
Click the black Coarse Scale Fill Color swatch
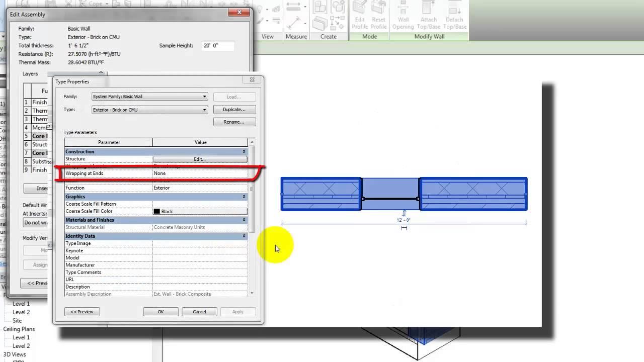point(156,211)
